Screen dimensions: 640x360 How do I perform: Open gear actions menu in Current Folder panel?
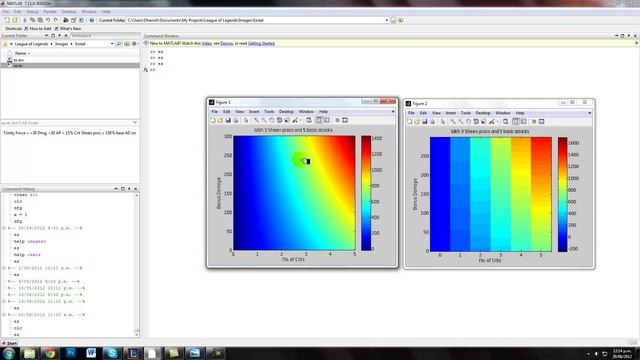[x=134, y=44]
